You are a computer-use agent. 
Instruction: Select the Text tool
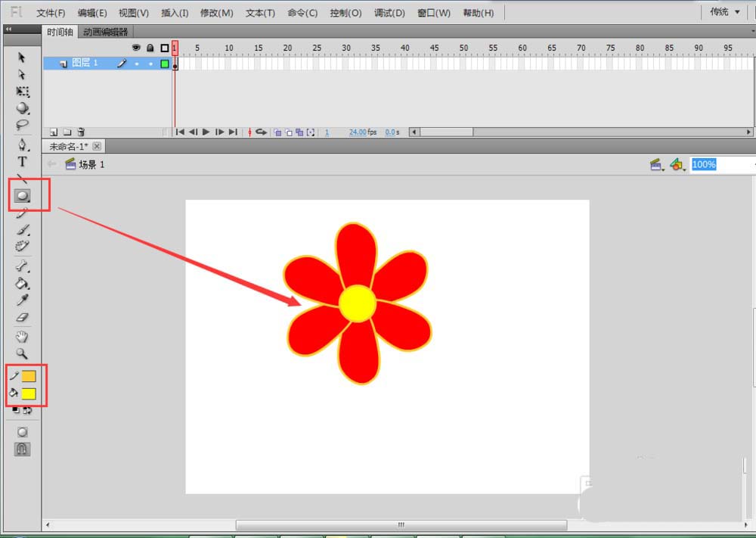22,162
